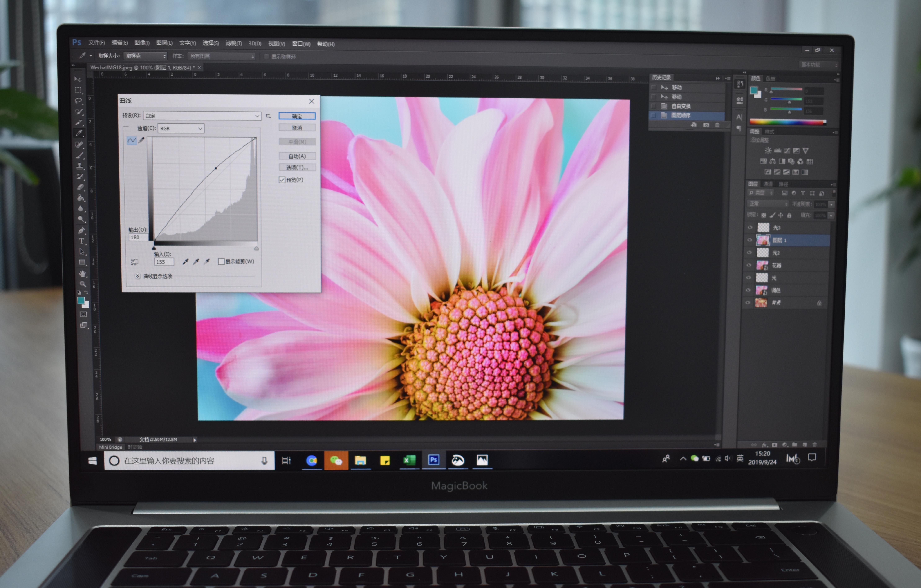Open the 正常 blend mode dropdown in Layers
Screen dimensions: 921x588
tap(768, 204)
